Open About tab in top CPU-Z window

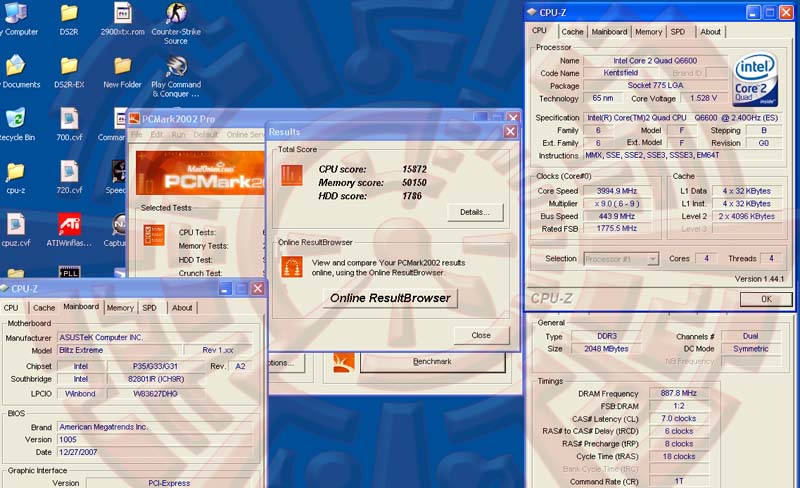click(710, 32)
